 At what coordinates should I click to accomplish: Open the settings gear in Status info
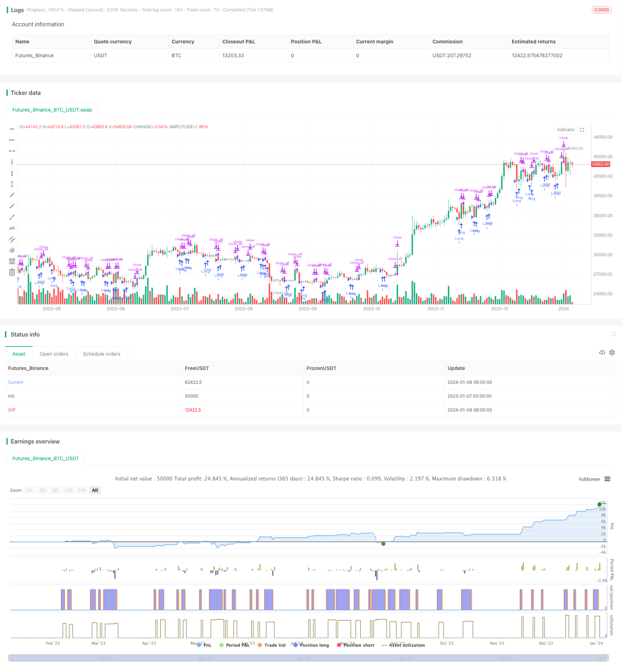point(612,353)
